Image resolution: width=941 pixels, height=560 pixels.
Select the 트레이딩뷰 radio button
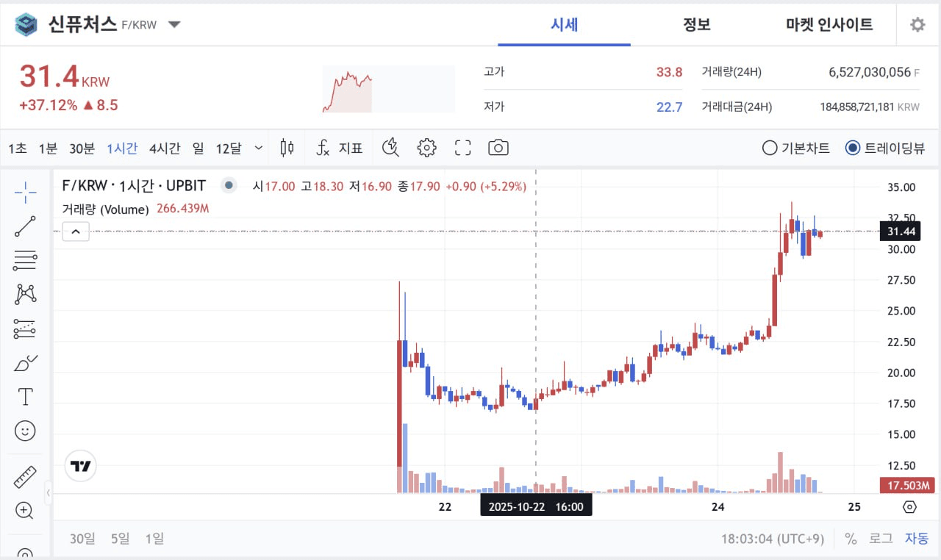coord(852,148)
